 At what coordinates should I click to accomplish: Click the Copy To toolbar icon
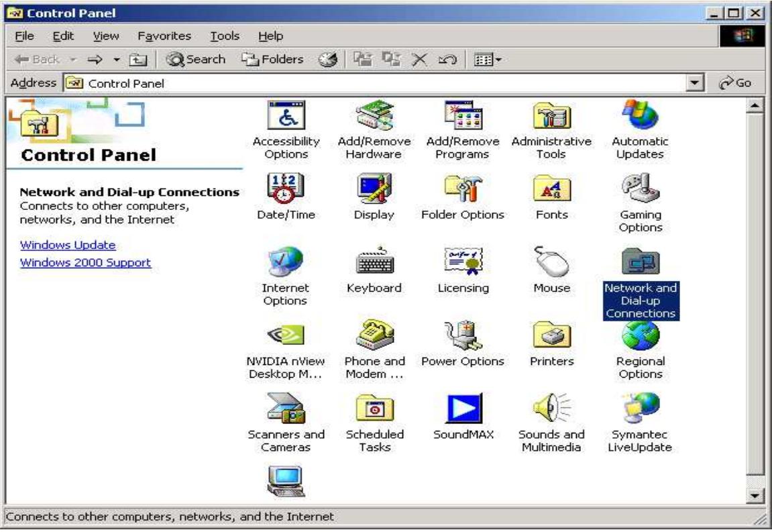[x=392, y=60]
